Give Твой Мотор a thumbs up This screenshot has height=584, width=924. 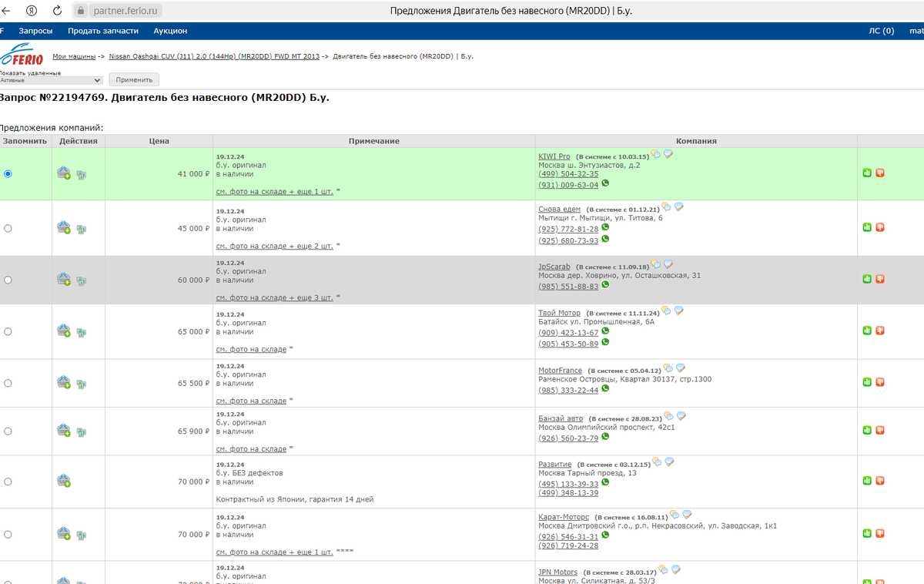(867, 331)
